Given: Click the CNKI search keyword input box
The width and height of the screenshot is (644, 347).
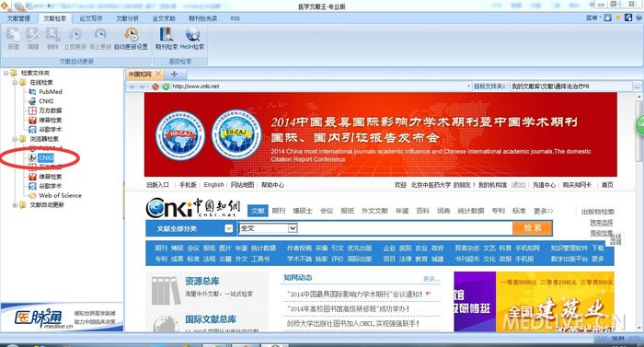Looking at the screenshot, I should [404, 228].
